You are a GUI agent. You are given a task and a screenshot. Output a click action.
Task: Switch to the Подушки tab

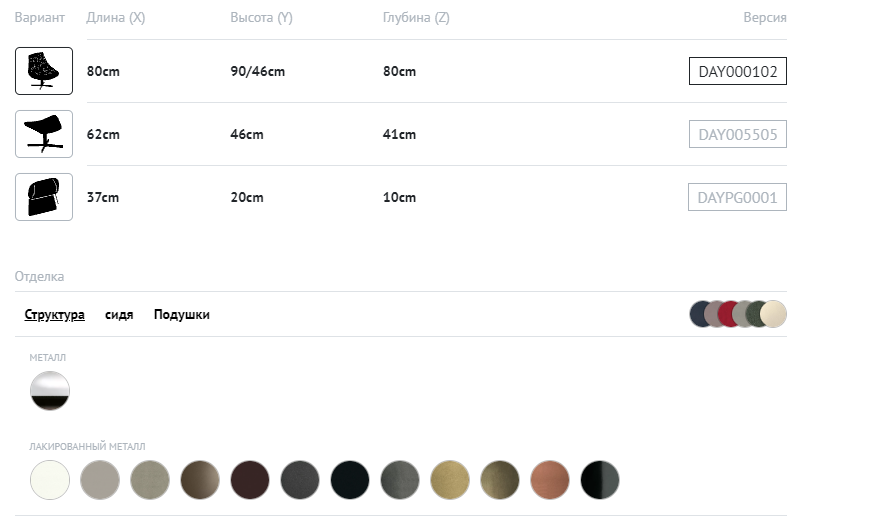point(181,314)
